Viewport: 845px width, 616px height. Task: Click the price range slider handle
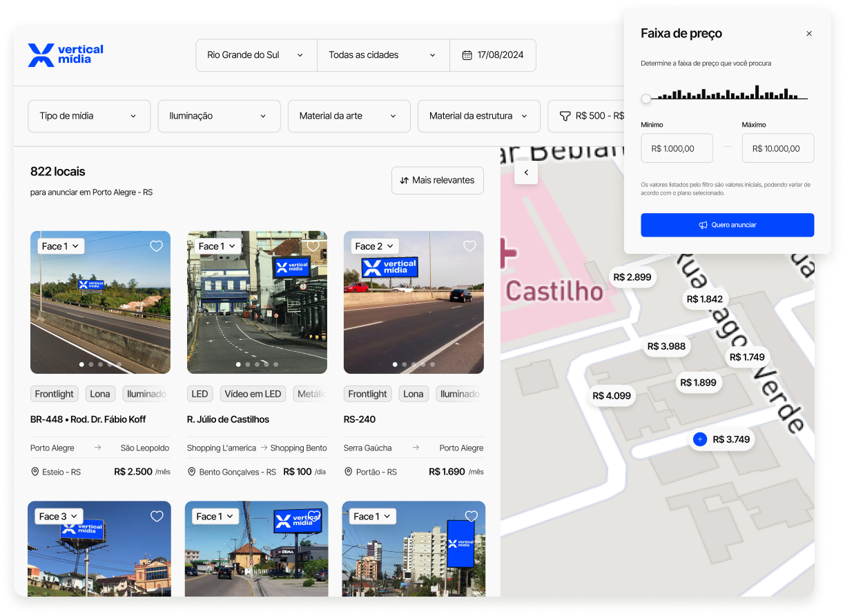tap(646, 99)
